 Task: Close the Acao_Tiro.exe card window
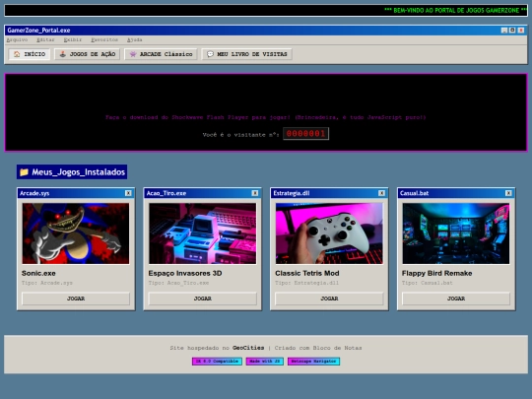coord(255,193)
